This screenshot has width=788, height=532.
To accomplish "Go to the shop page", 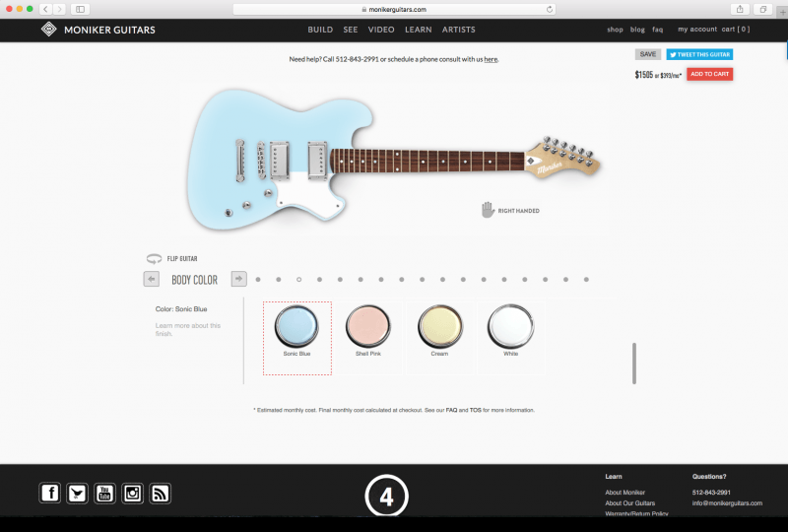I will 615,30.
